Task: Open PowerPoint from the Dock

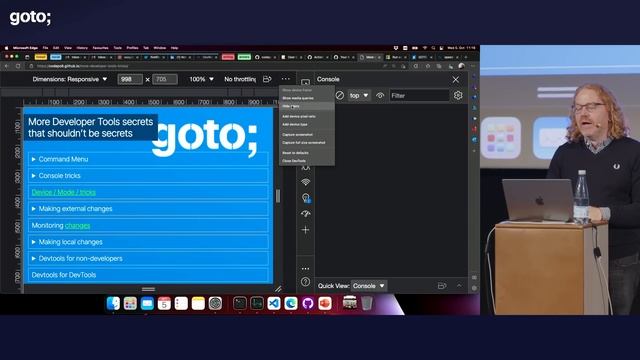Action: (325, 303)
